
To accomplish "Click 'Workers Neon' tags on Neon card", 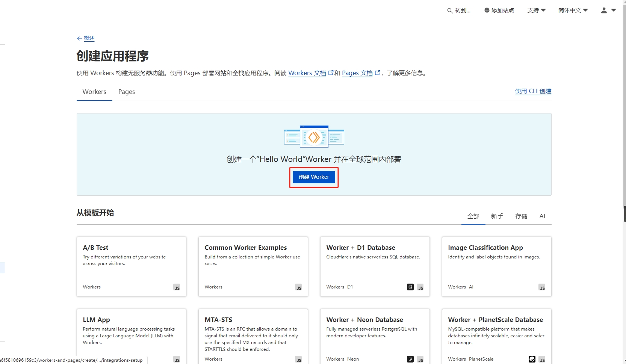I will point(343,359).
